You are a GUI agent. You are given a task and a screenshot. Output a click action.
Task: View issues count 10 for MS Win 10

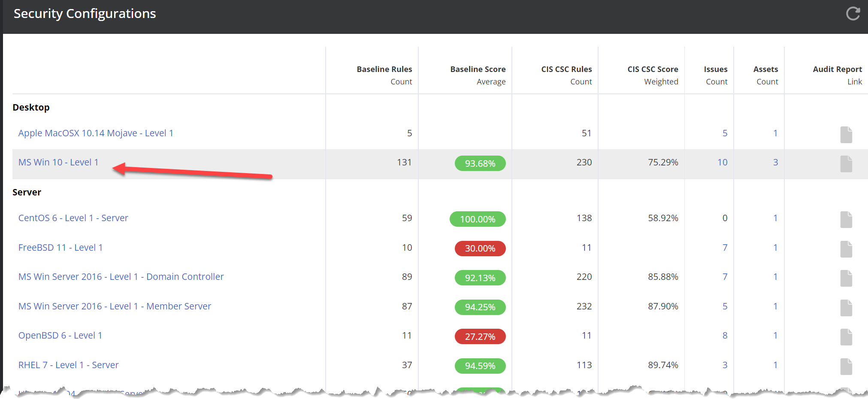click(722, 162)
